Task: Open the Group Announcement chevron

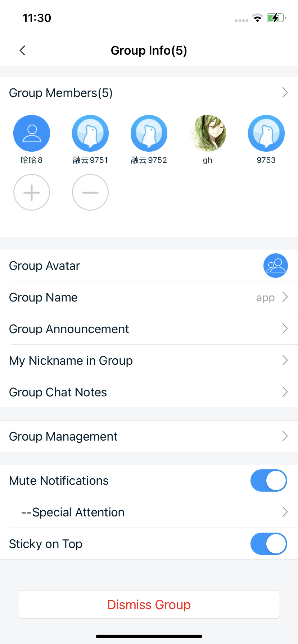Action: coord(285,329)
